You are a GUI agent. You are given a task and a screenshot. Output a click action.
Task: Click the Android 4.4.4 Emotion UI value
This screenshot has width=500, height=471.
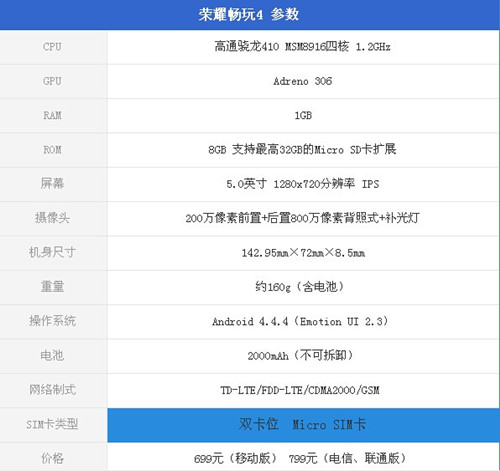(300, 322)
